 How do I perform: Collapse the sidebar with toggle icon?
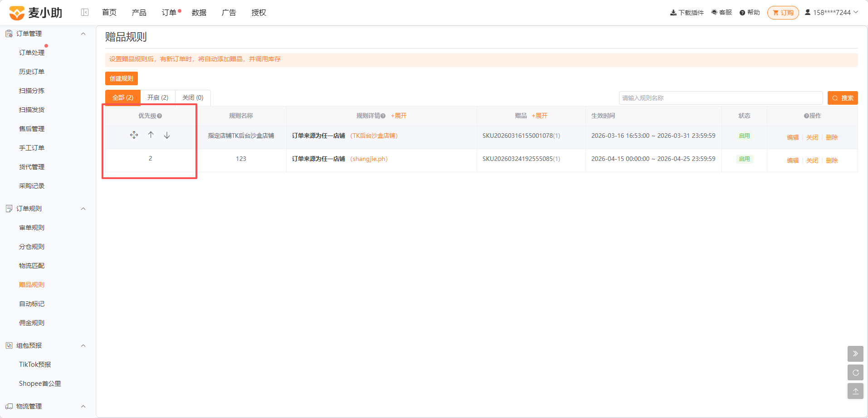coord(85,12)
